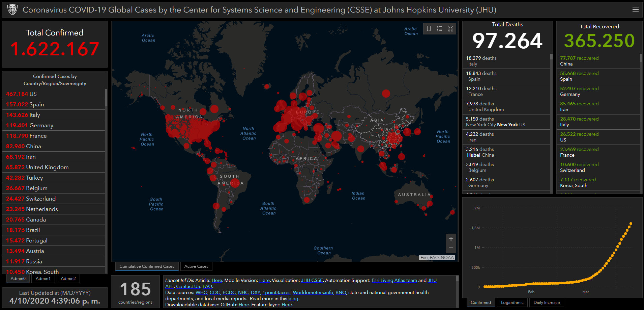Open the map bookmarks icon

(x=429, y=29)
